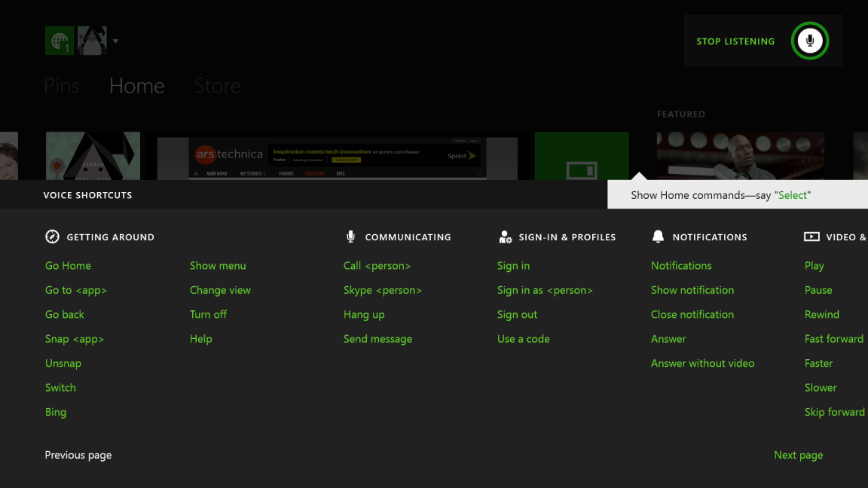This screenshot has height=488, width=868.
Task: Click the Getting Around compass icon
Action: [x=52, y=236]
